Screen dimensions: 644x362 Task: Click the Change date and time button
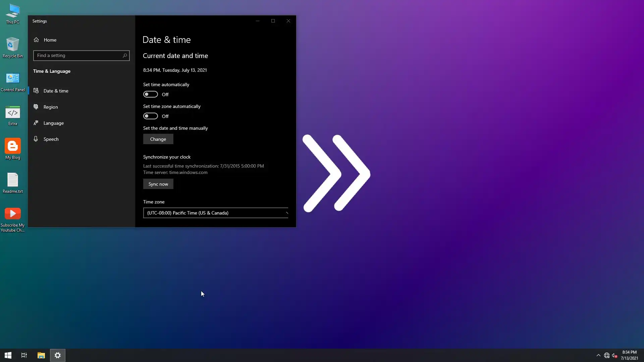(158, 139)
